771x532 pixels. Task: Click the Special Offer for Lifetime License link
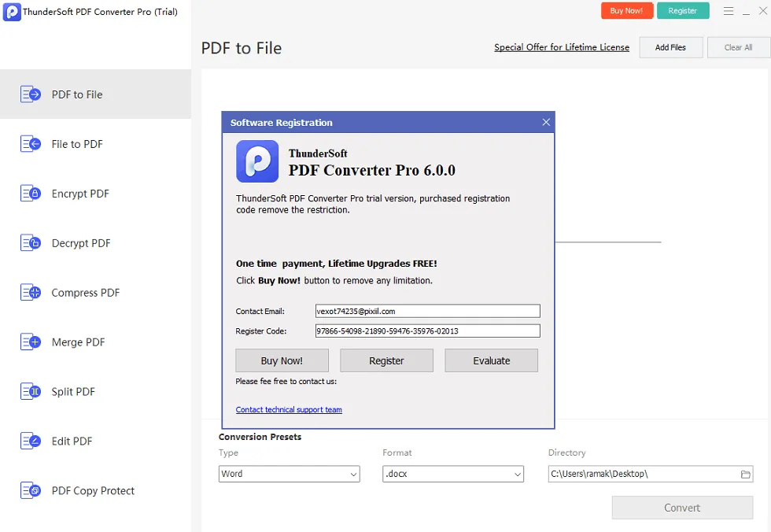click(x=561, y=47)
